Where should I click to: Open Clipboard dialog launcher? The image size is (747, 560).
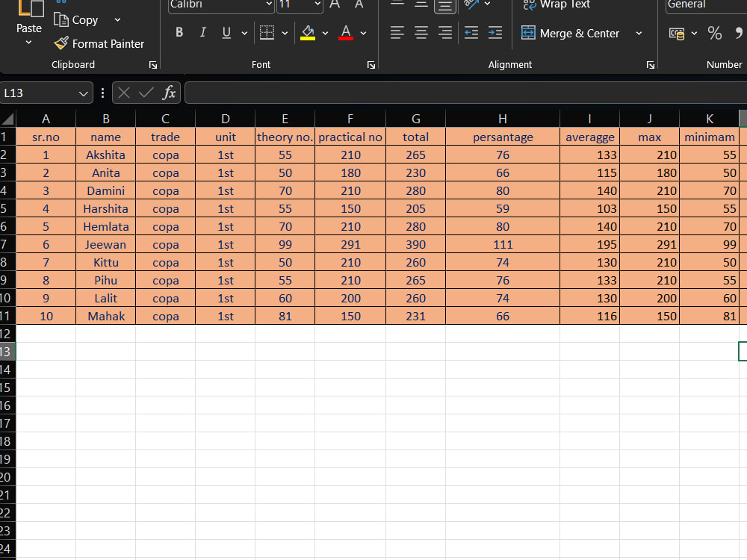pos(153,65)
